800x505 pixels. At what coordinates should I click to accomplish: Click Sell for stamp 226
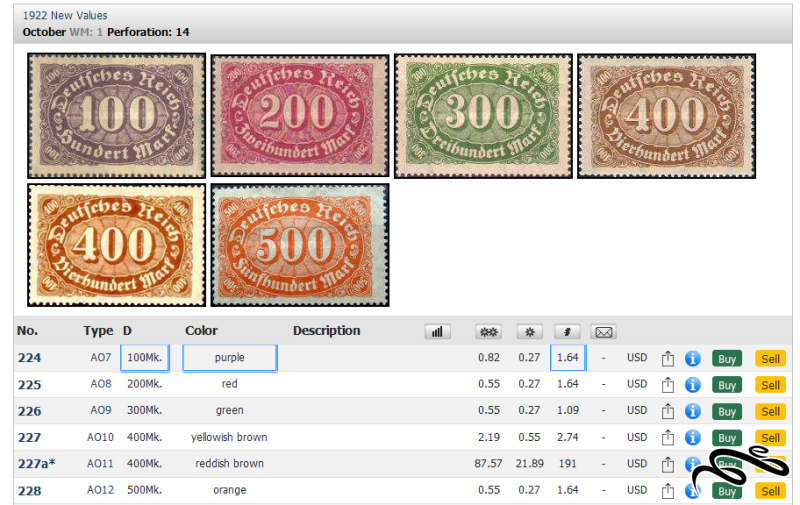tap(770, 411)
